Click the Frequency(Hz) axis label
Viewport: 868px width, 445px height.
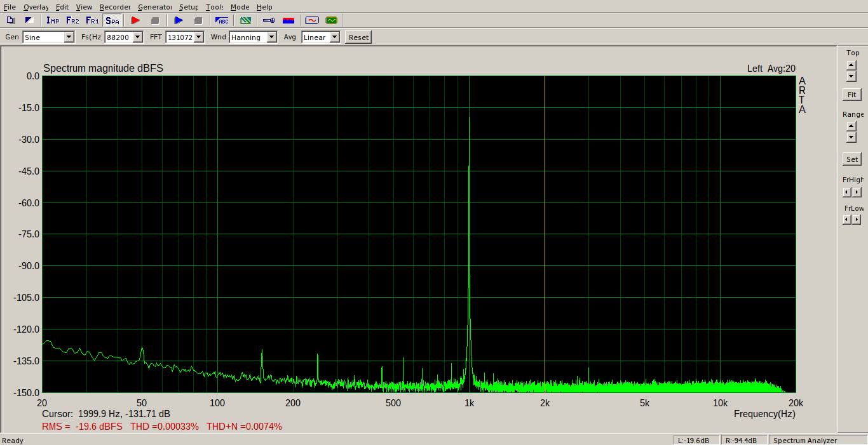click(x=764, y=414)
